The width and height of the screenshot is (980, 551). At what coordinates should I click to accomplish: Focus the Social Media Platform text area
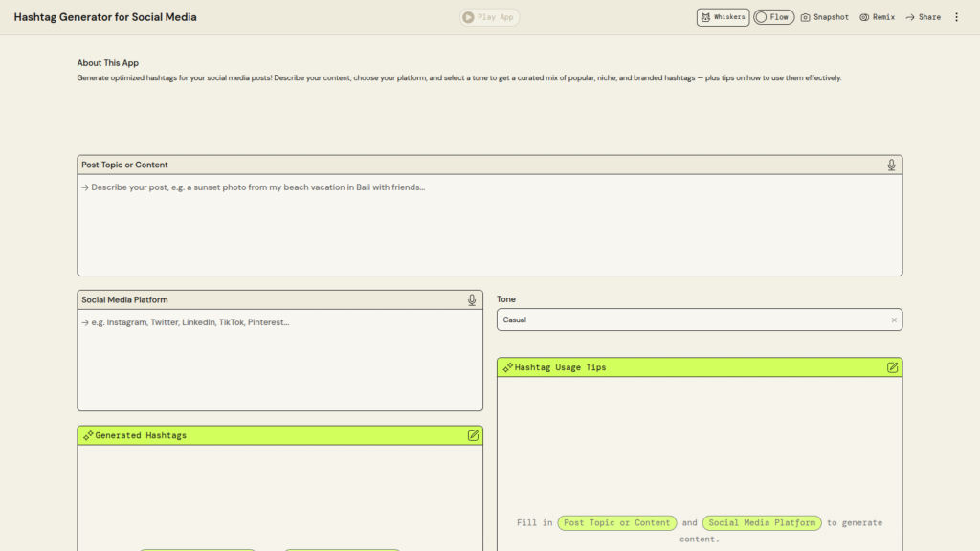[x=279, y=361]
